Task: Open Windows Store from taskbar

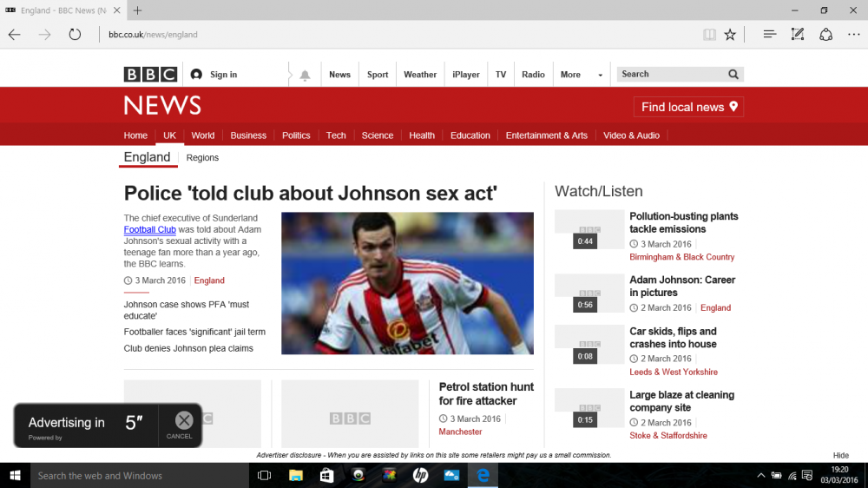Action: coord(326,475)
